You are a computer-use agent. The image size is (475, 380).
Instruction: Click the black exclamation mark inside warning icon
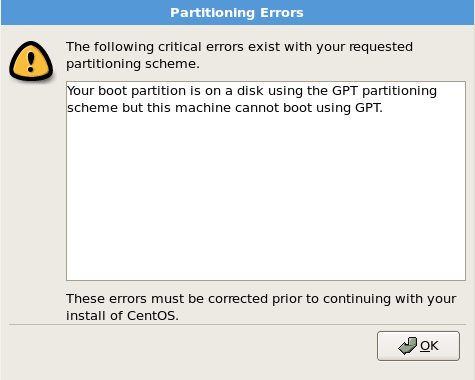click(x=31, y=62)
